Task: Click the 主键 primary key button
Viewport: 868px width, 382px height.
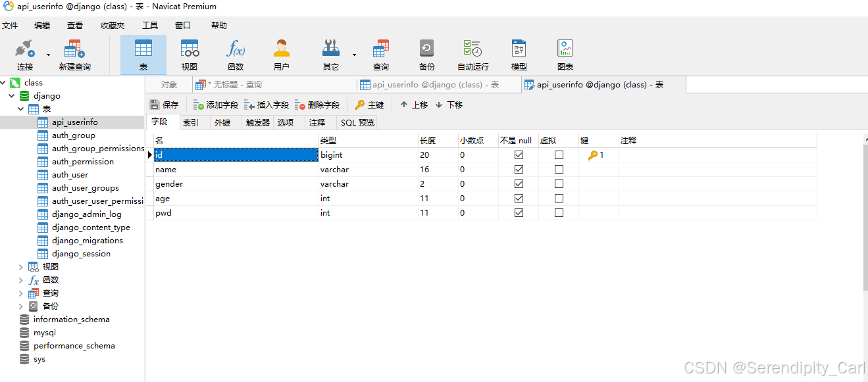Action: [x=369, y=105]
